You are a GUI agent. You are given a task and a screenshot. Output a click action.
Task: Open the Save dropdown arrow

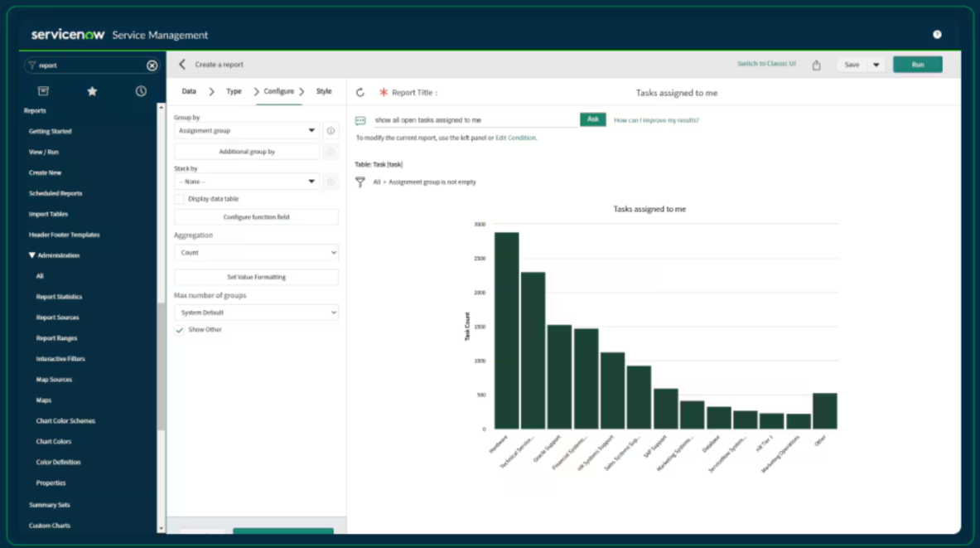point(876,65)
